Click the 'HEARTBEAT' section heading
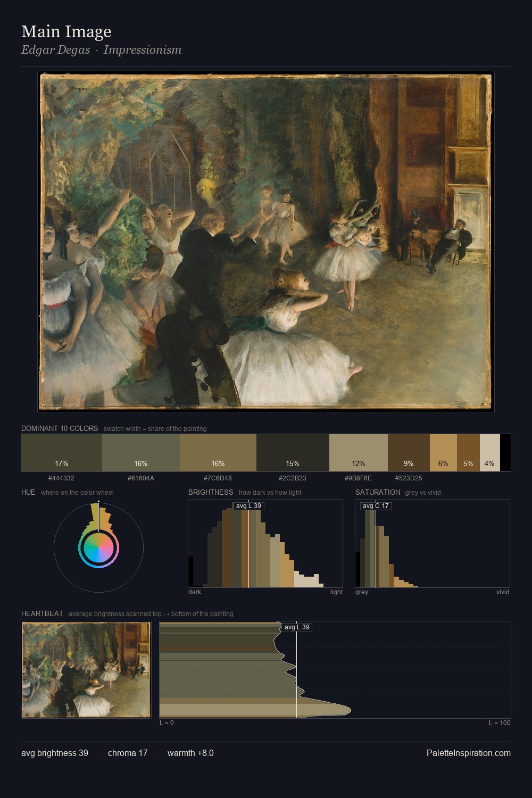This screenshot has width=532, height=798. click(x=42, y=613)
